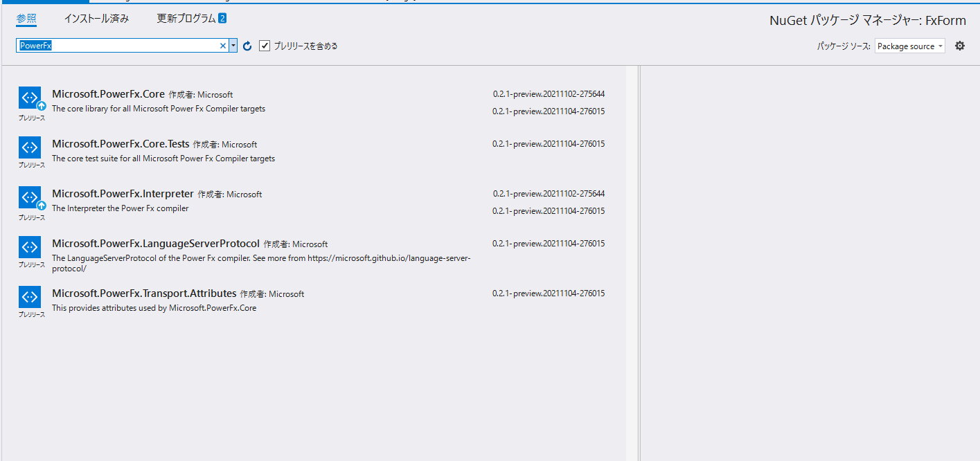Select the Microsoft.PowerFx.Core package title
This screenshot has height=461, width=980.
(108, 94)
